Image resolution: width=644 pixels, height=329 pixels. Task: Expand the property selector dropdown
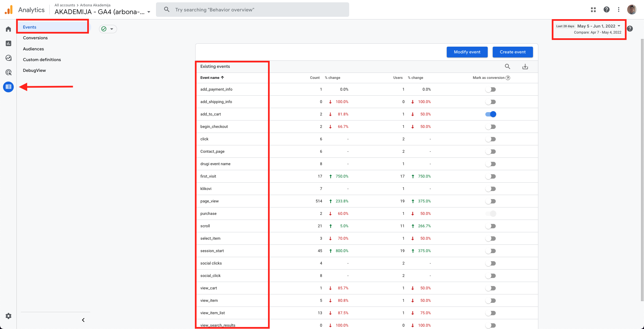tap(149, 12)
